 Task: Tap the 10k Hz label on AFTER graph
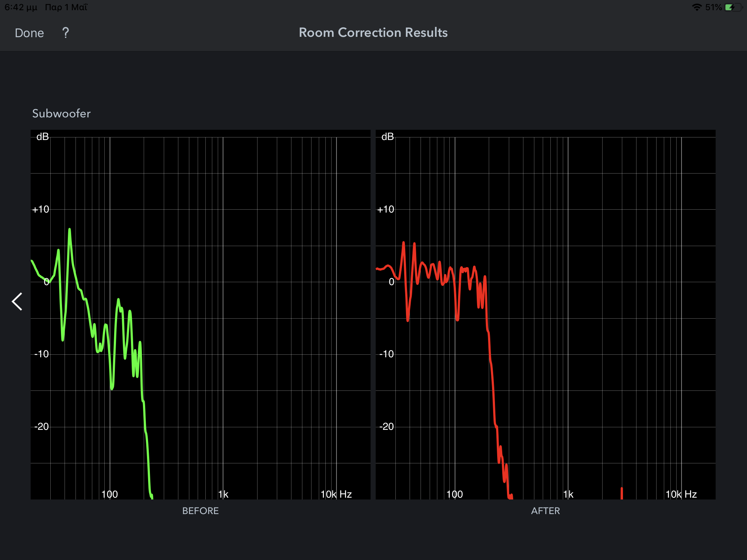point(681,494)
